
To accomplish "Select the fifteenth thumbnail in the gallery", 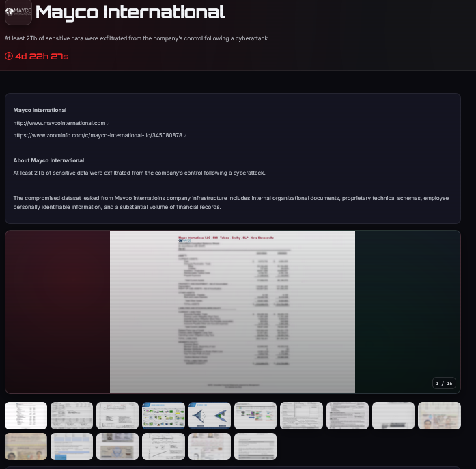I will point(210,446).
